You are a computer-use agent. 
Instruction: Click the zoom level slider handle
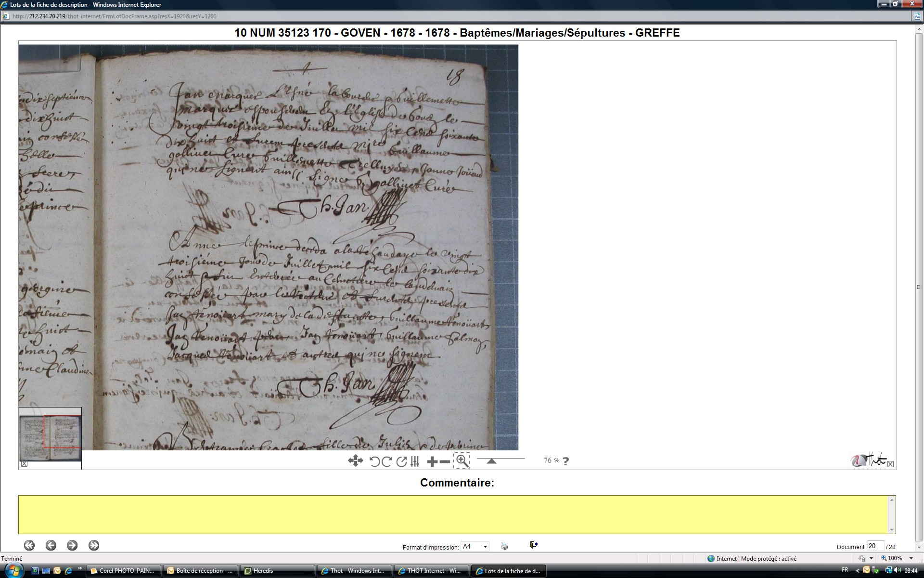(491, 461)
